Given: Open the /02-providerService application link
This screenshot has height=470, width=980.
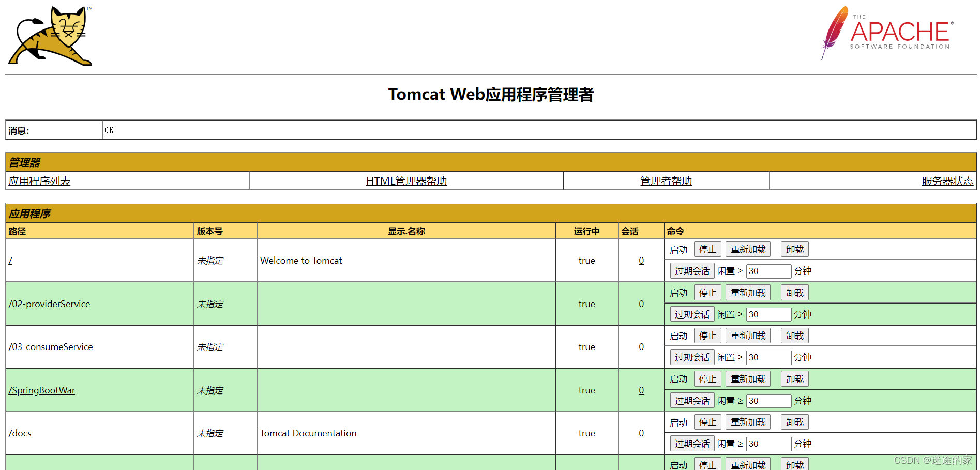Looking at the screenshot, I should pos(49,304).
